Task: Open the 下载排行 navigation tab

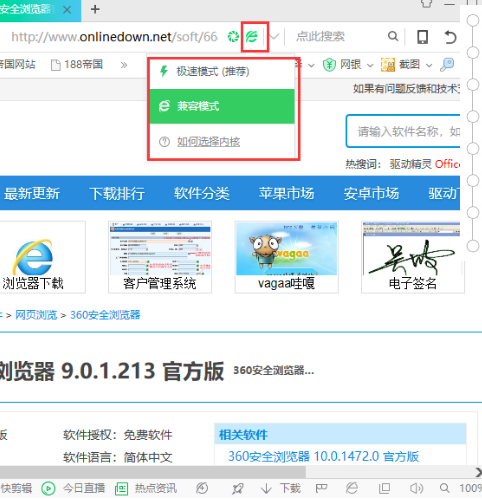Action: [117, 193]
